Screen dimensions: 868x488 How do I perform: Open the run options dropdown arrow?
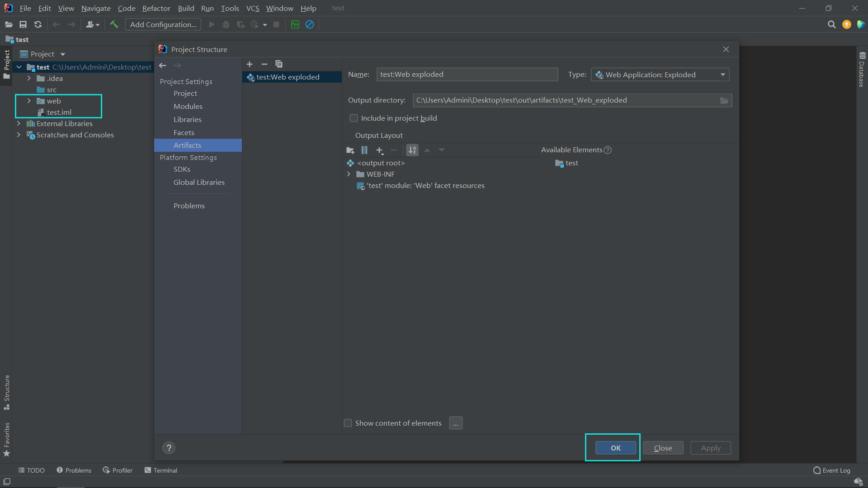coord(265,25)
